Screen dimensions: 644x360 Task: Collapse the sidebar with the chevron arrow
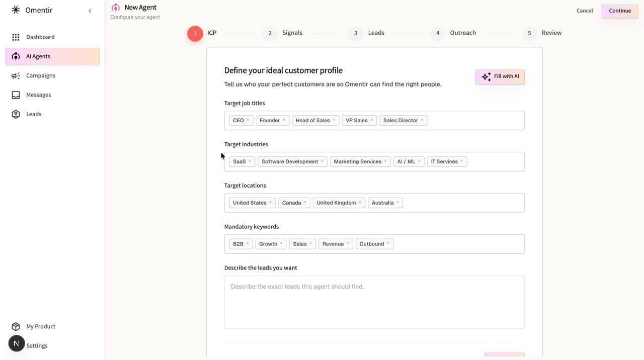(x=90, y=11)
